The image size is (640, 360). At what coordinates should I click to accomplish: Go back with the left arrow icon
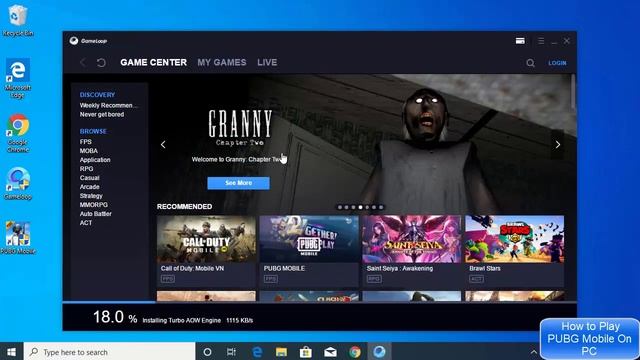point(83,62)
